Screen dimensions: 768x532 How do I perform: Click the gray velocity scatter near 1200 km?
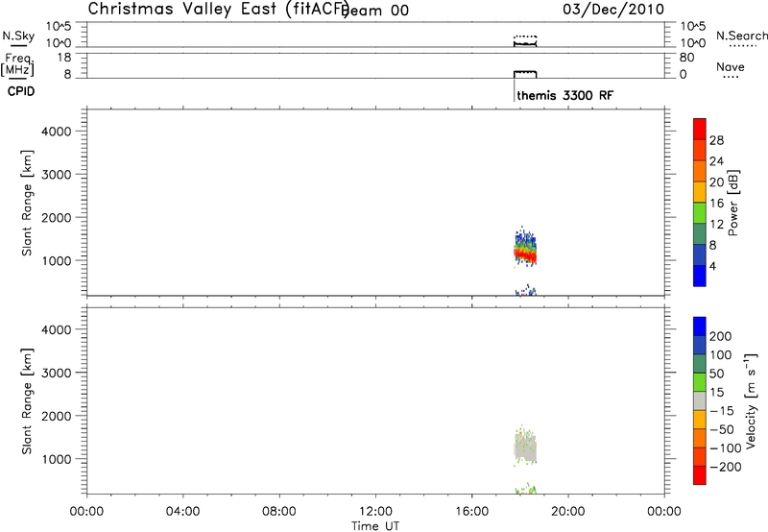525,448
